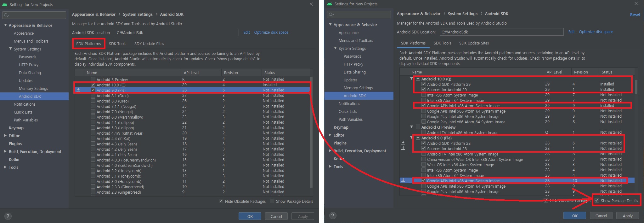Collapse Android Q Preview group
This screenshot has height=223, width=644.
pyautogui.click(x=411, y=127)
